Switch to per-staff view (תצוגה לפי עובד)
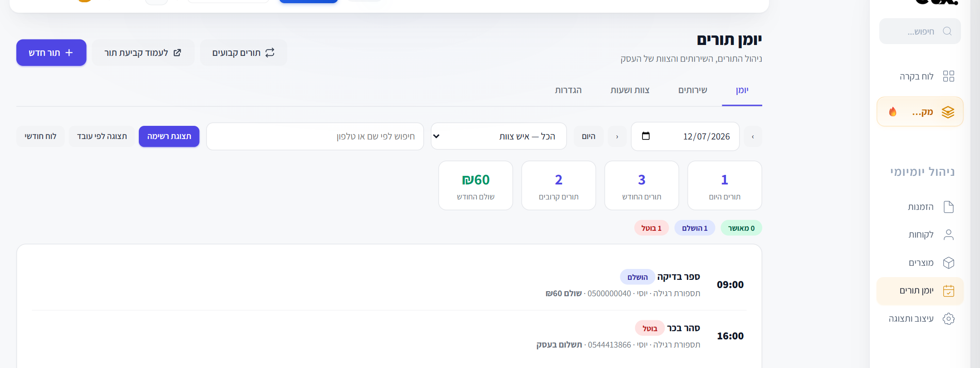Image resolution: width=980 pixels, height=368 pixels. [102, 136]
